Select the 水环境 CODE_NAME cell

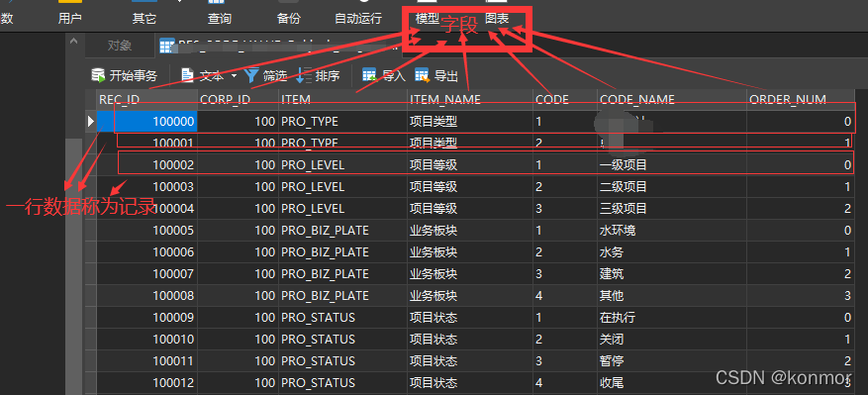click(672, 231)
